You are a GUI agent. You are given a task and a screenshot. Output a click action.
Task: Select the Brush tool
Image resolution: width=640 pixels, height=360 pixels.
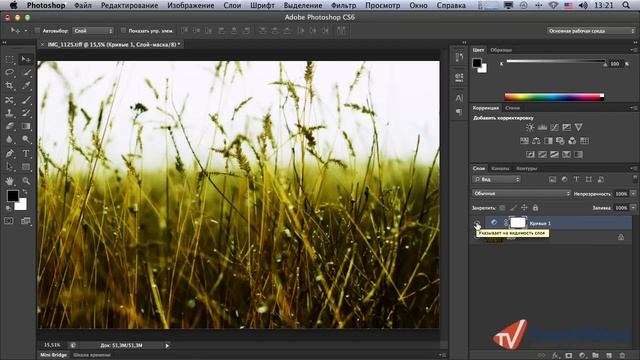pyautogui.click(x=26, y=100)
